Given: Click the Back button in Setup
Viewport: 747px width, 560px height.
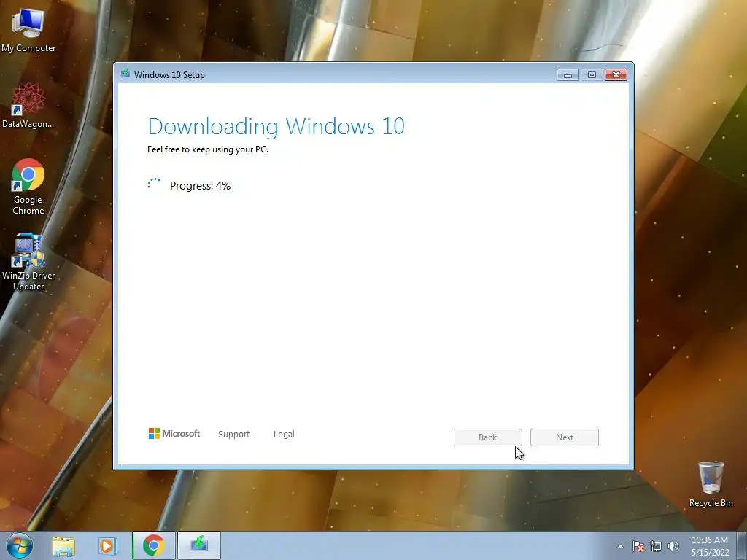Looking at the screenshot, I should pyautogui.click(x=488, y=437).
